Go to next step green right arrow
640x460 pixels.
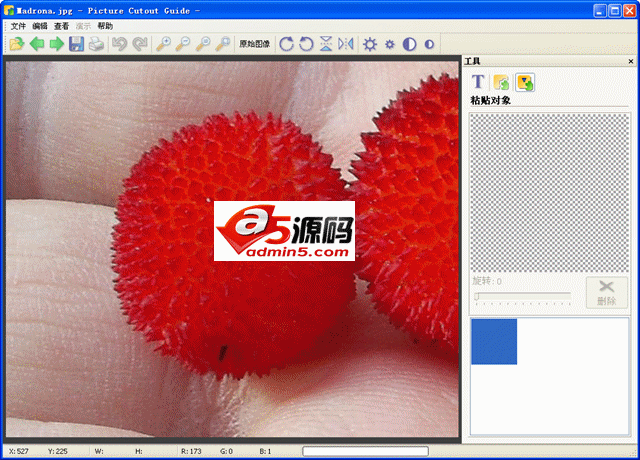(x=56, y=44)
